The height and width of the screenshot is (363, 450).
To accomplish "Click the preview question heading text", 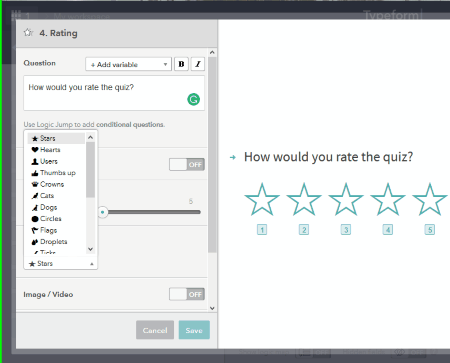I will click(x=328, y=157).
